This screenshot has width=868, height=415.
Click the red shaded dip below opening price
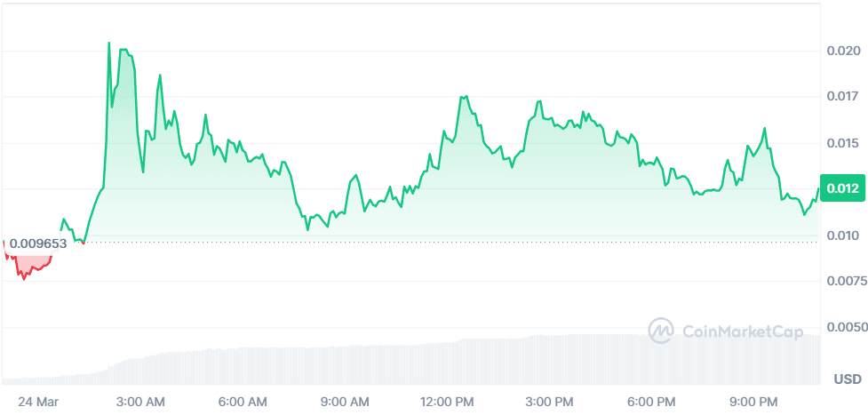coord(28,263)
